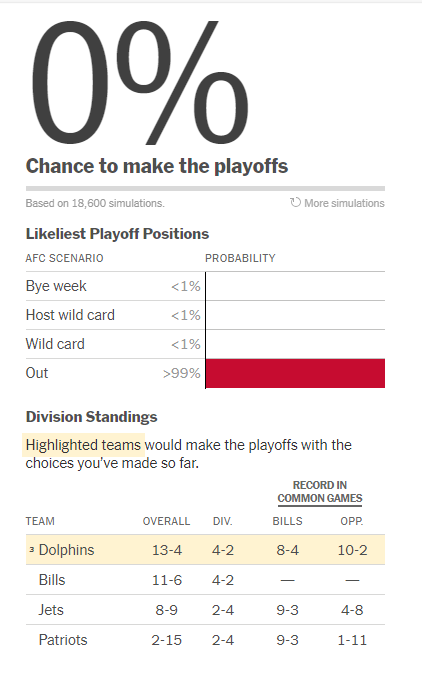Click Record in Common Games header
The image size is (422, 677).
click(x=320, y=492)
